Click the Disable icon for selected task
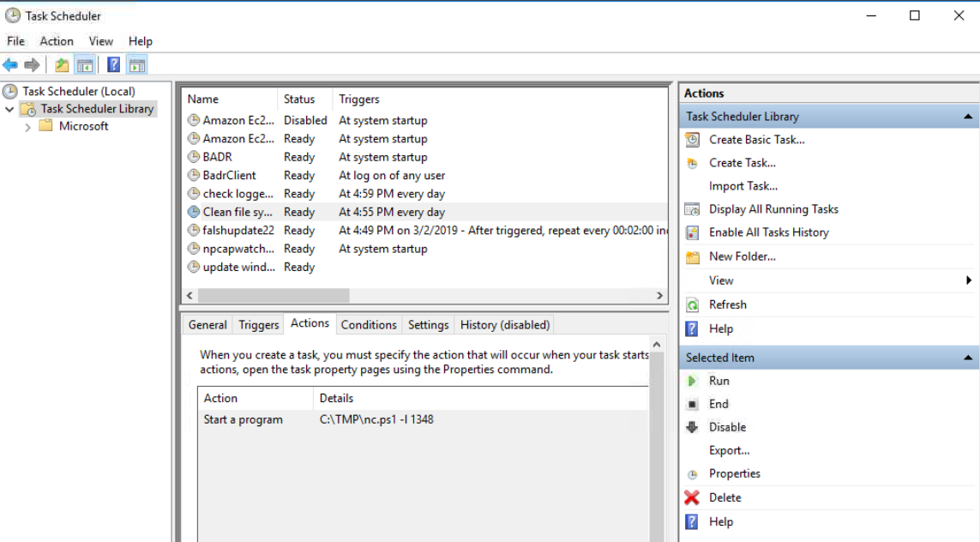This screenshot has width=980, height=542. 693,426
